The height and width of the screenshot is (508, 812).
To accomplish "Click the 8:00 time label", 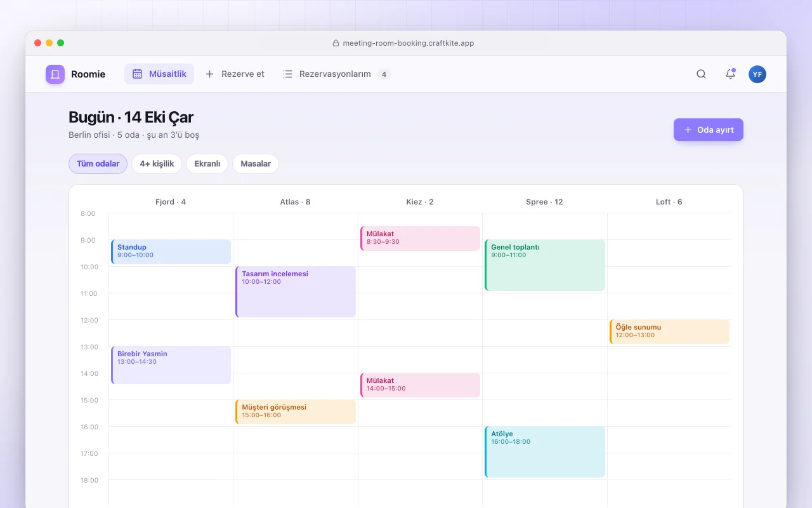I will [88, 214].
